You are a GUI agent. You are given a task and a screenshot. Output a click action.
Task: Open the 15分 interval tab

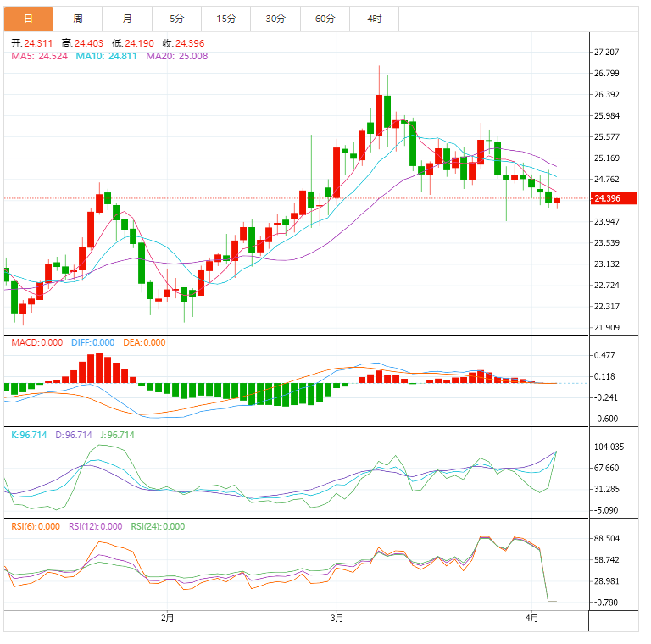pyautogui.click(x=226, y=19)
